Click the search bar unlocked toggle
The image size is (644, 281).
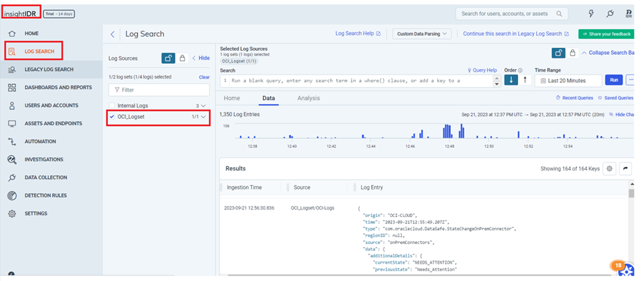[558, 53]
